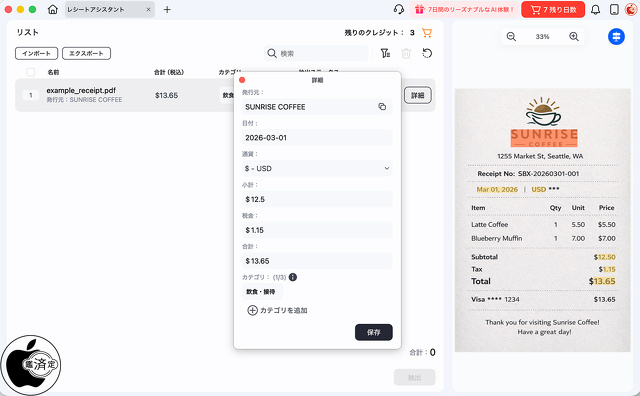
Task: Go to the home icon
Action: [53, 9]
